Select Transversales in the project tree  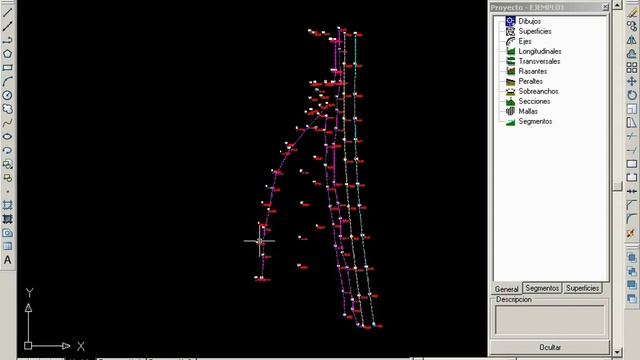click(x=539, y=61)
